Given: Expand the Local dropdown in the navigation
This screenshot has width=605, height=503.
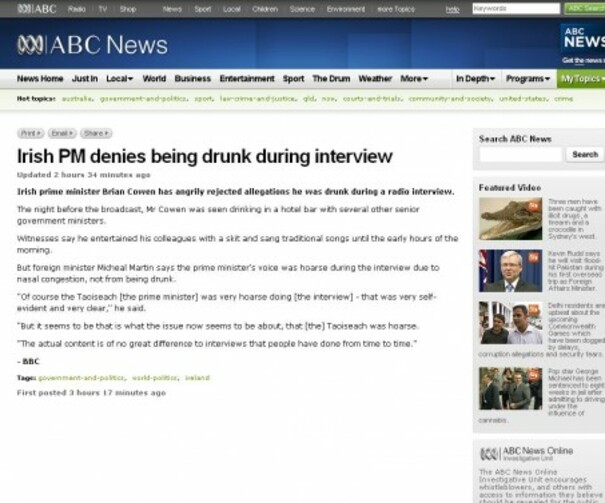Looking at the screenshot, I should [x=120, y=79].
